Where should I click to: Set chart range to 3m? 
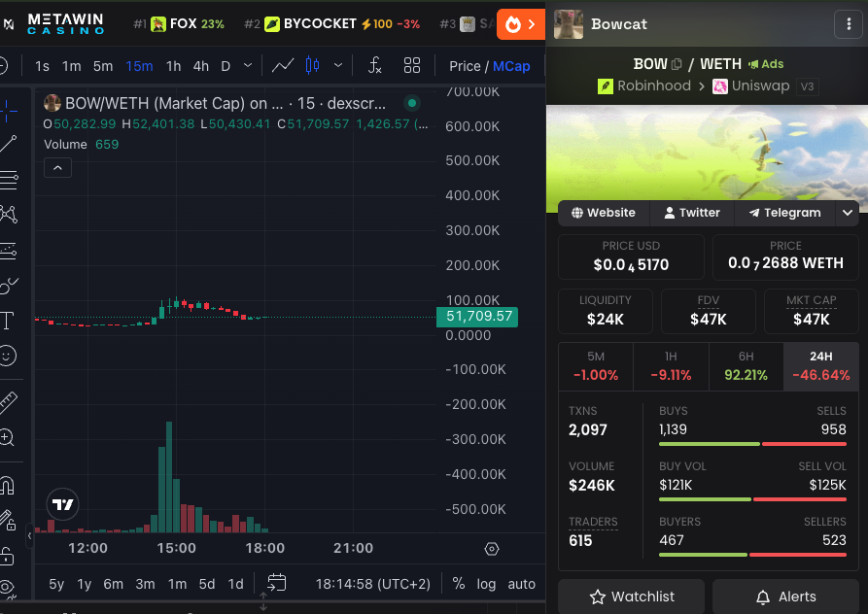coord(146,584)
